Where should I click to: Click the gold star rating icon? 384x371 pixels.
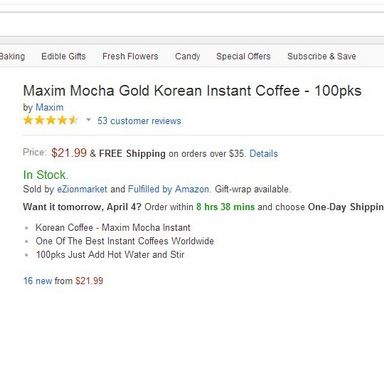coord(50,120)
